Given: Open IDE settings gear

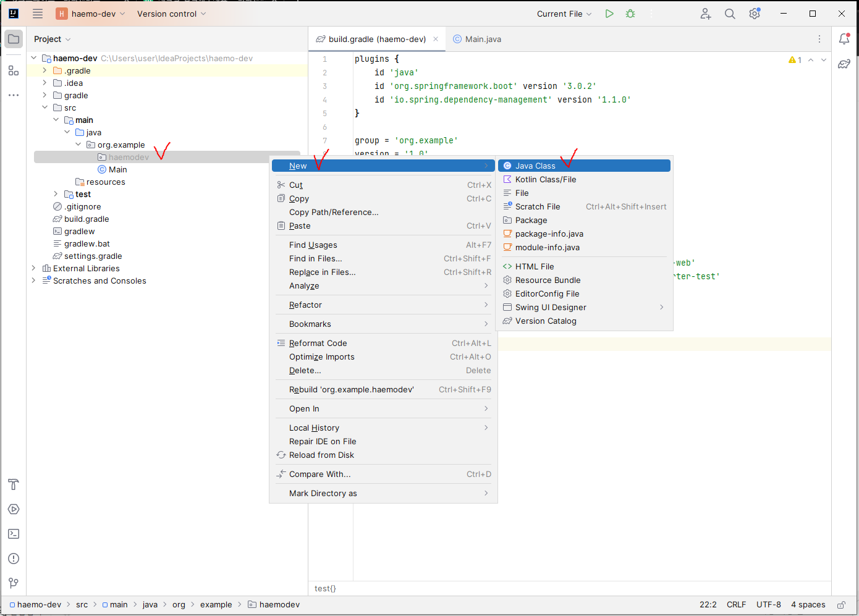Looking at the screenshot, I should 755,14.
